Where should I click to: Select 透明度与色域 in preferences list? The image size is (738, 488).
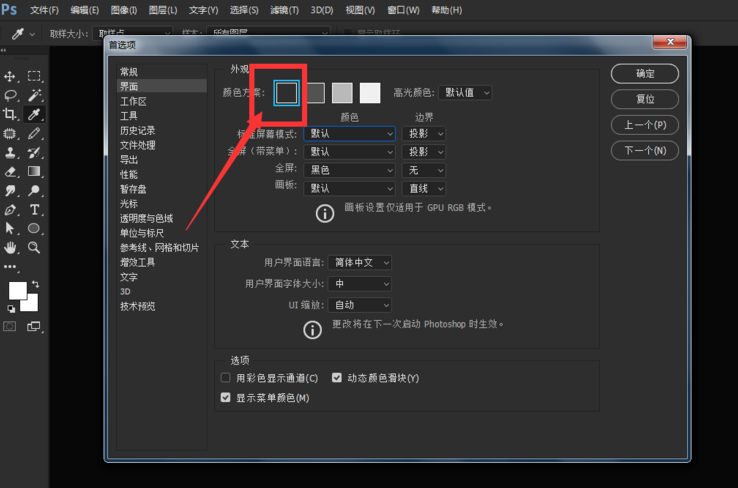[146, 218]
